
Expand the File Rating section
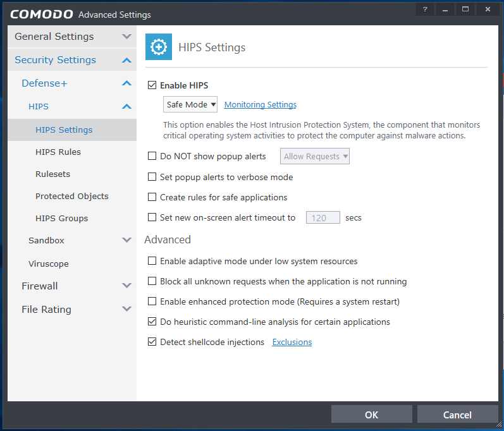[126, 309]
